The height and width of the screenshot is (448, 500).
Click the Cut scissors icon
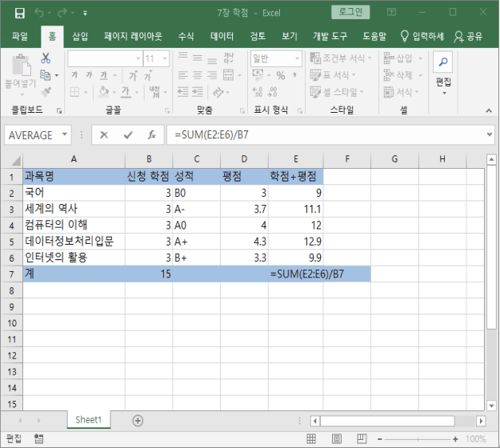click(x=46, y=58)
